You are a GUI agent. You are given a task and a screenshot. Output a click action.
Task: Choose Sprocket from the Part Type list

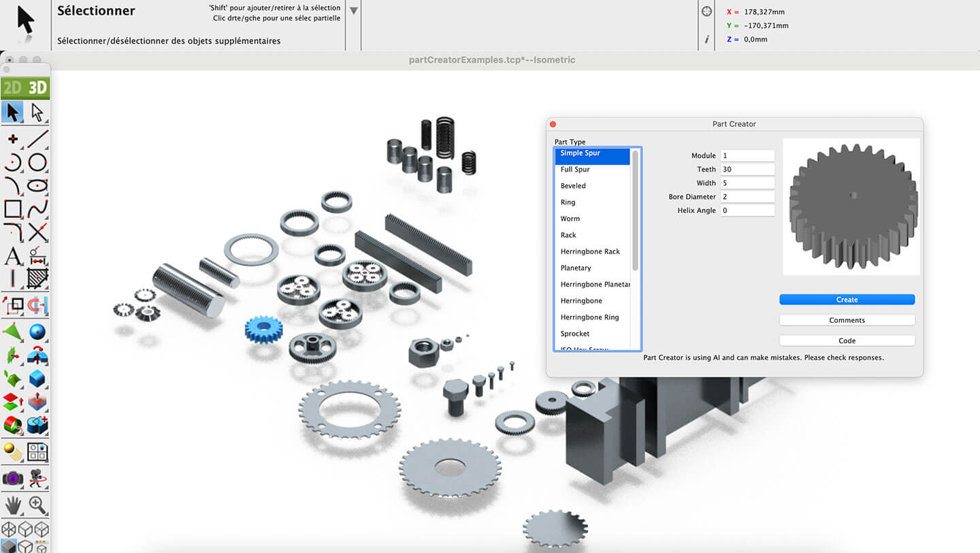575,334
